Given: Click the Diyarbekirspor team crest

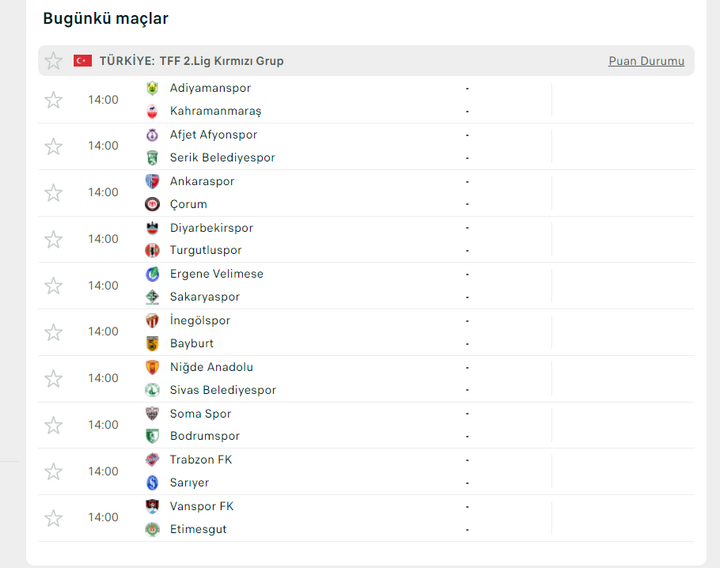Looking at the screenshot, I should (x=152, y=228).
